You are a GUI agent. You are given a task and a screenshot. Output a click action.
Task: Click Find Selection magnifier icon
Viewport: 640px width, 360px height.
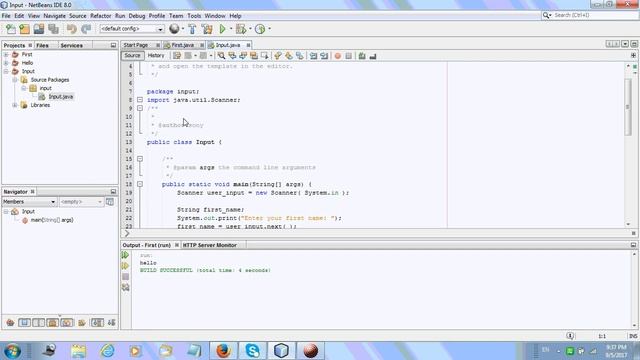click(x=221, y=56)
